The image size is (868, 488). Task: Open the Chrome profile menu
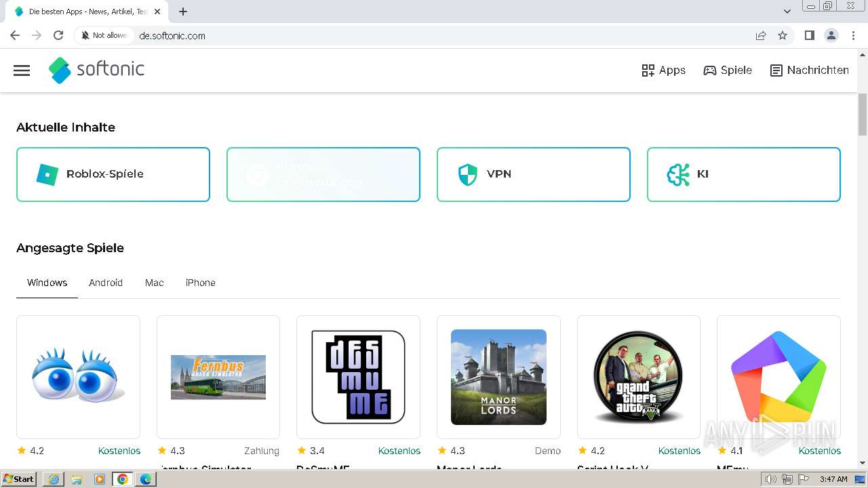(x=831, y=35)
